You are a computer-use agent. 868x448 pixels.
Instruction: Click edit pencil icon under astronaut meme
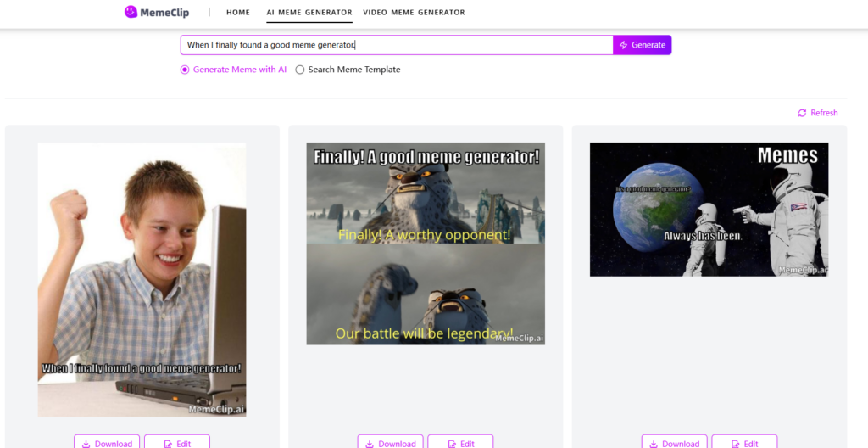click(x=736, y=444)
